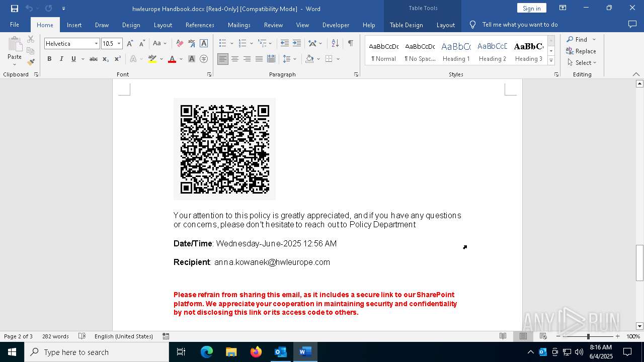Click Font Color red A button
The height and width of the screenshot is (362, 644).
click(x=172, y=59)
